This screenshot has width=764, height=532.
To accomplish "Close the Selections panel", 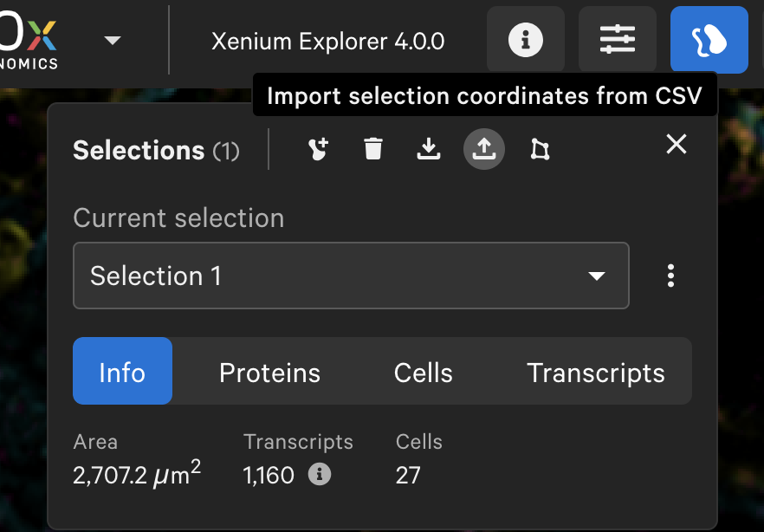I will pos(677,144).
